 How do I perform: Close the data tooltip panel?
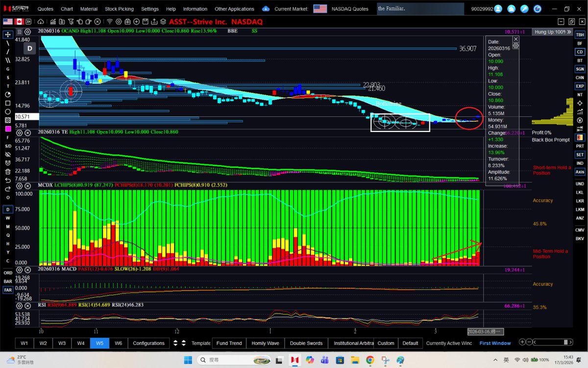click(x=515, y=39)
